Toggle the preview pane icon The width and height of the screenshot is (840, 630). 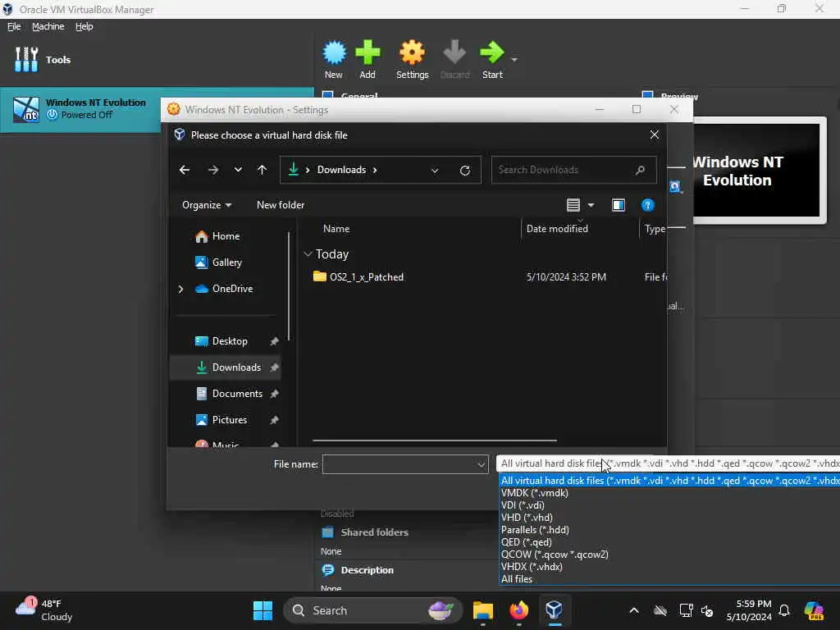coord(619,205)
